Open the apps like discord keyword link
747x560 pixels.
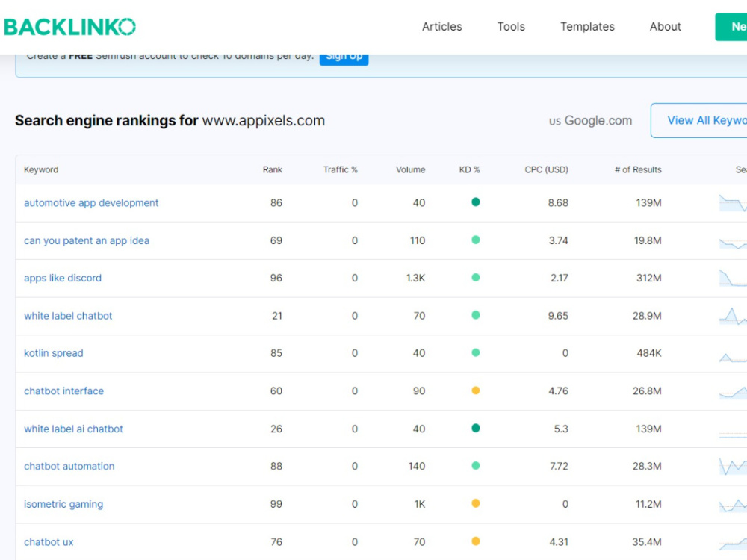point(63,278)
